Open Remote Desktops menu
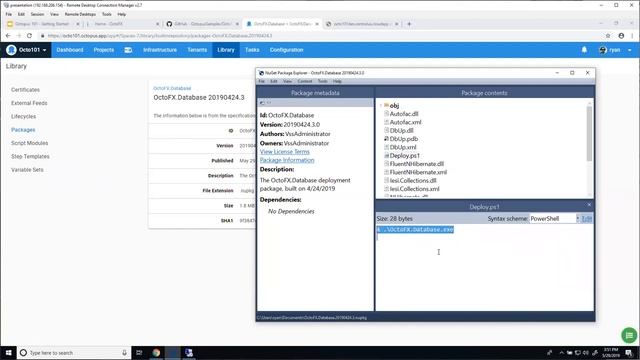Viewport: 640px width, 360px height. 80,14
